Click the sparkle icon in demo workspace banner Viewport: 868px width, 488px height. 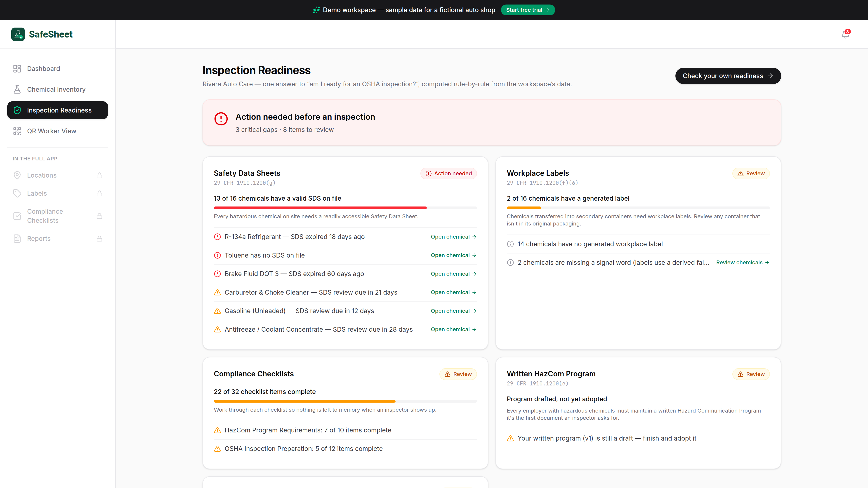(316, 10)
